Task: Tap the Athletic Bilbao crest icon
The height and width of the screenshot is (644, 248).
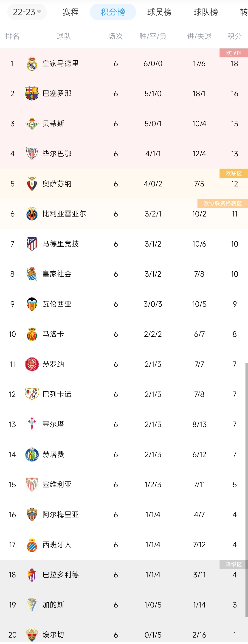Action: pyautogui.click(x=32, y=154)
